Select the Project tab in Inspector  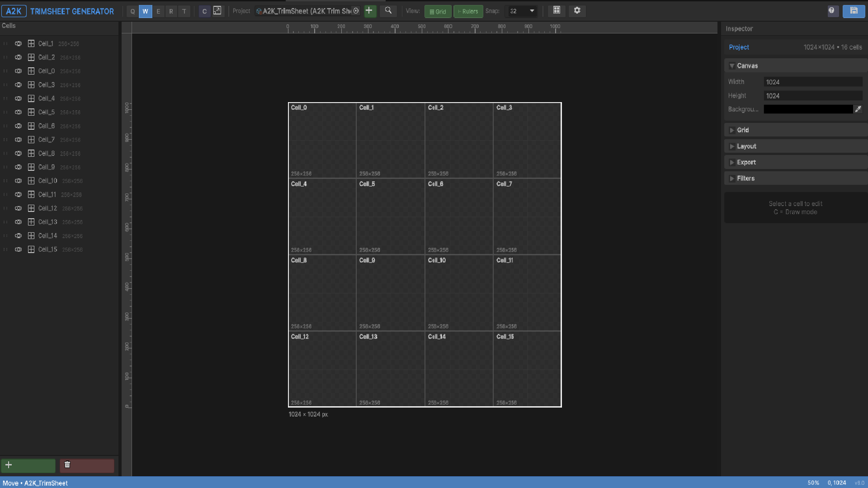click(739, 47)
